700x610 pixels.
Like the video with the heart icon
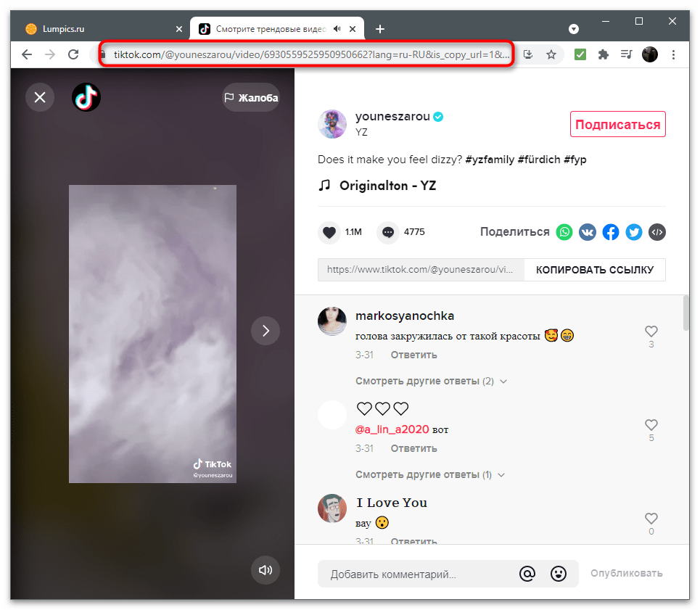(329, 232)
